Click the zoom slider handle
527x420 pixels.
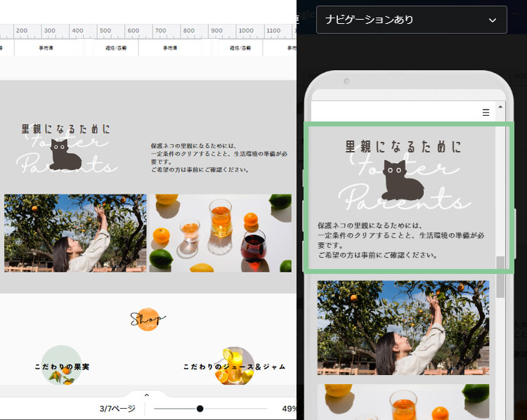[200, 409]
